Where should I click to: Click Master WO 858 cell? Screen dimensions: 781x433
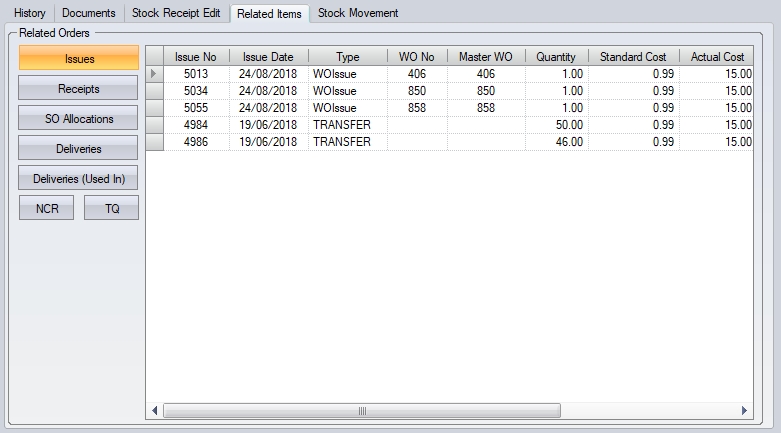pos(486,108)
